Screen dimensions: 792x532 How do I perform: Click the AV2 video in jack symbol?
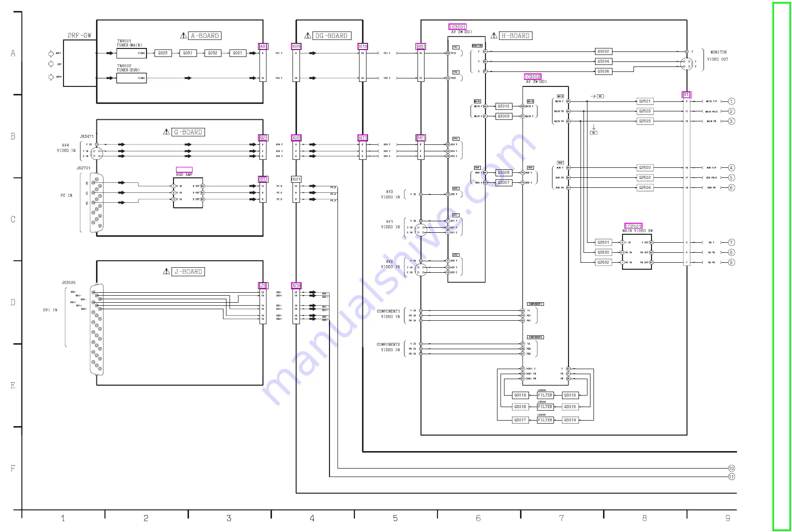420,270
